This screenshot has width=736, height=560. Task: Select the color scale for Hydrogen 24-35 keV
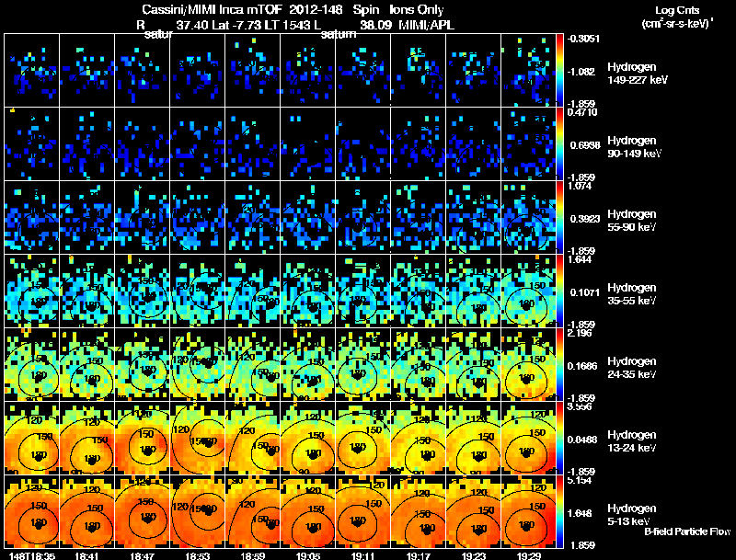click(559, 364)
